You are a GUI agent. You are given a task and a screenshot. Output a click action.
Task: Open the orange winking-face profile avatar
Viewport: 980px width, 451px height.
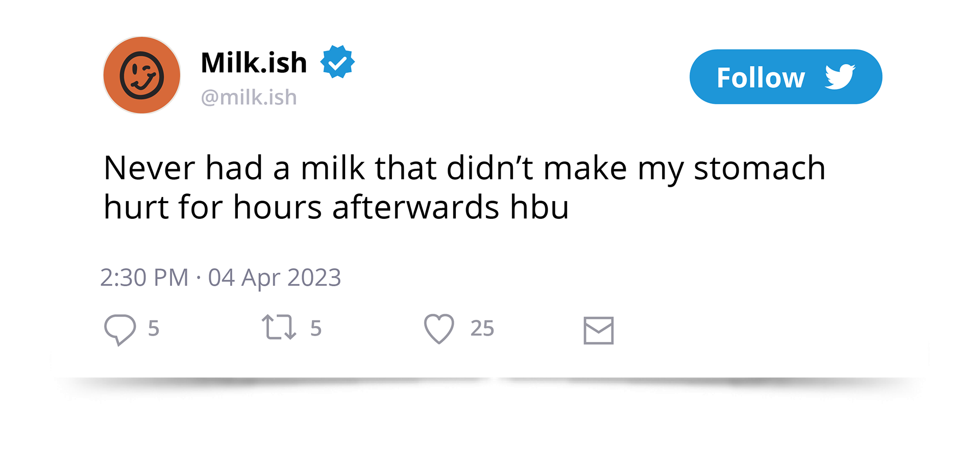click(x=142, y=75)
